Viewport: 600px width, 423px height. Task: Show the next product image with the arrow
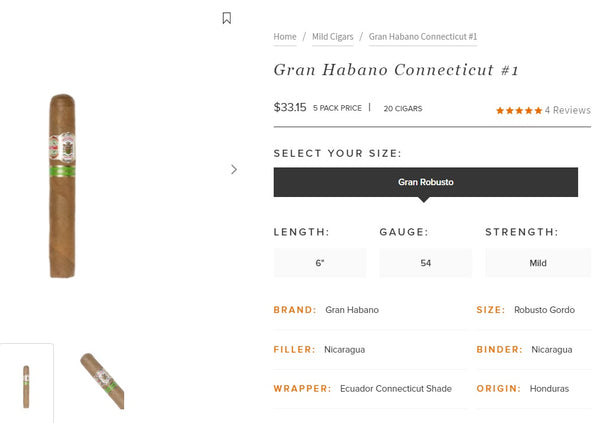tap(234, 169)
